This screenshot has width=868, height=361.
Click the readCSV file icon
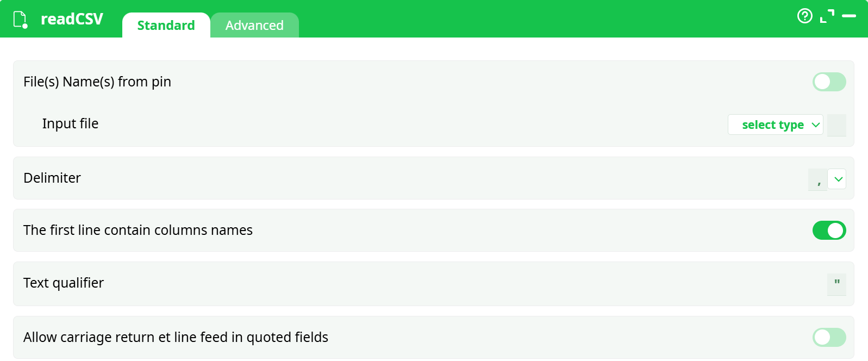(x=20, y=20)
